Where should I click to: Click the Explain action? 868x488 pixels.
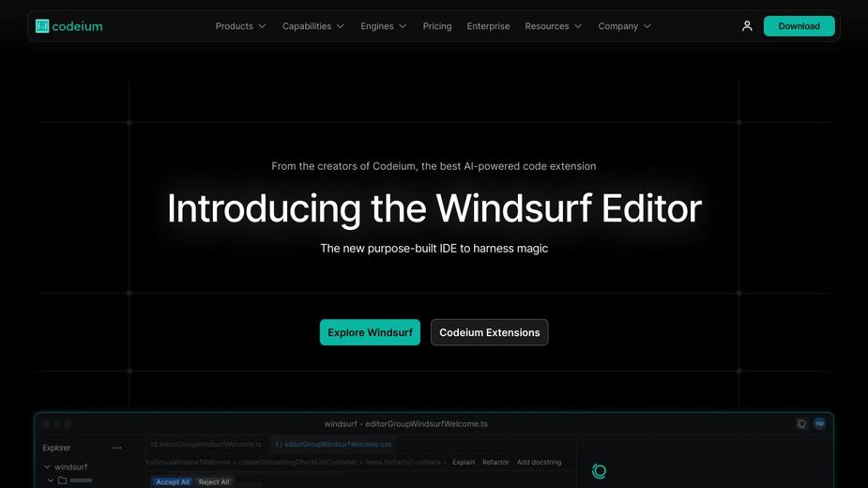464,462
